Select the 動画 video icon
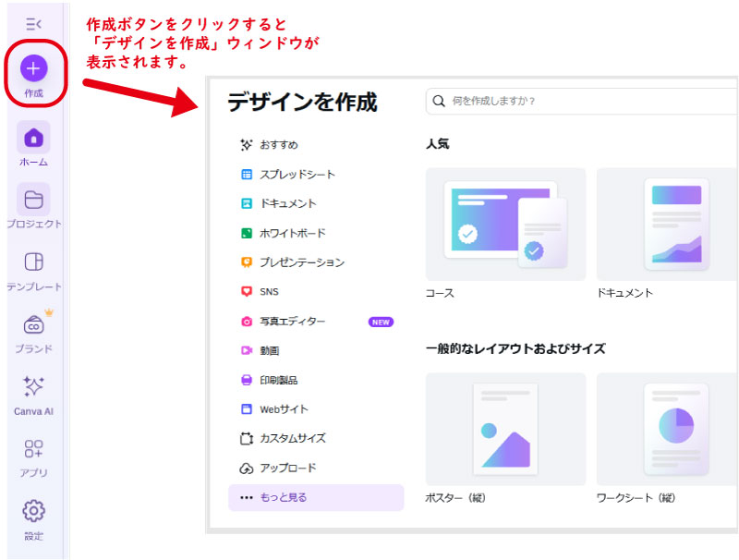 (x=247, y=351)
